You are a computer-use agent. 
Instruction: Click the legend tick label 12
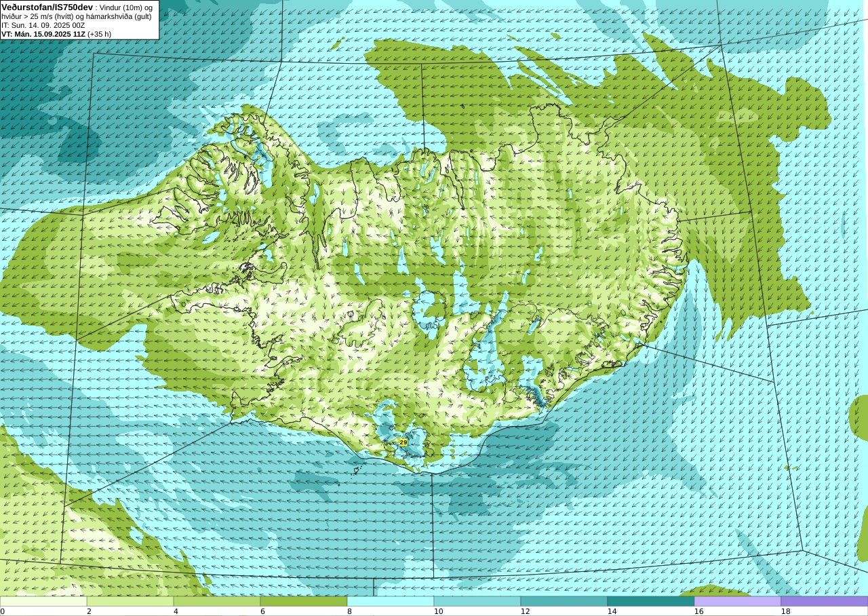(x=525, y=611)
